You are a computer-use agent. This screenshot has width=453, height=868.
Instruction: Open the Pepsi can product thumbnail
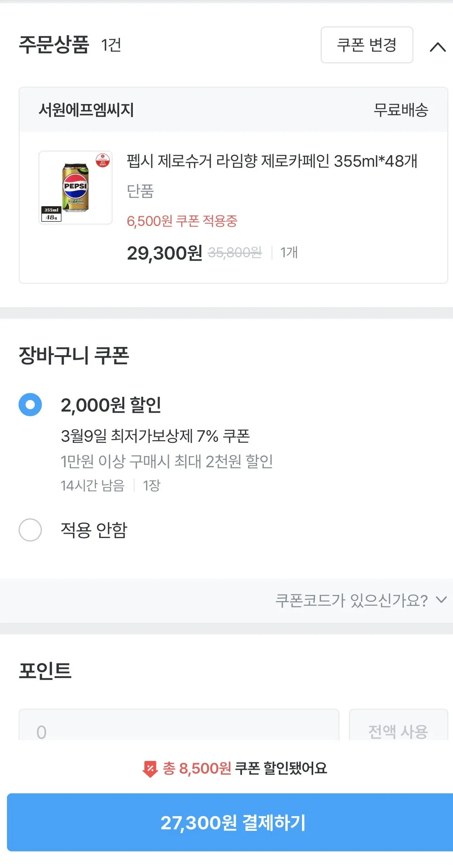[x=75, y=188]
